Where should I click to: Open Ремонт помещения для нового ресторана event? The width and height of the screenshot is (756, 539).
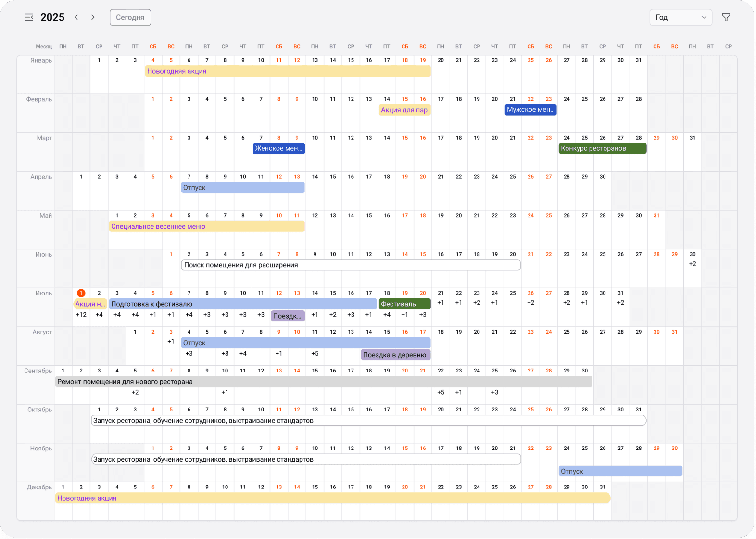point(323,382)
